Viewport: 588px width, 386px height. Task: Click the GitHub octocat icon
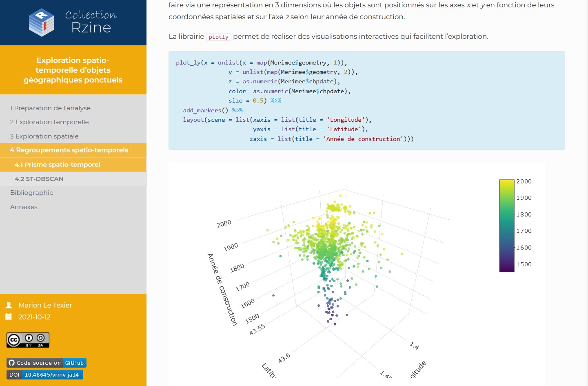click(11, 363)
